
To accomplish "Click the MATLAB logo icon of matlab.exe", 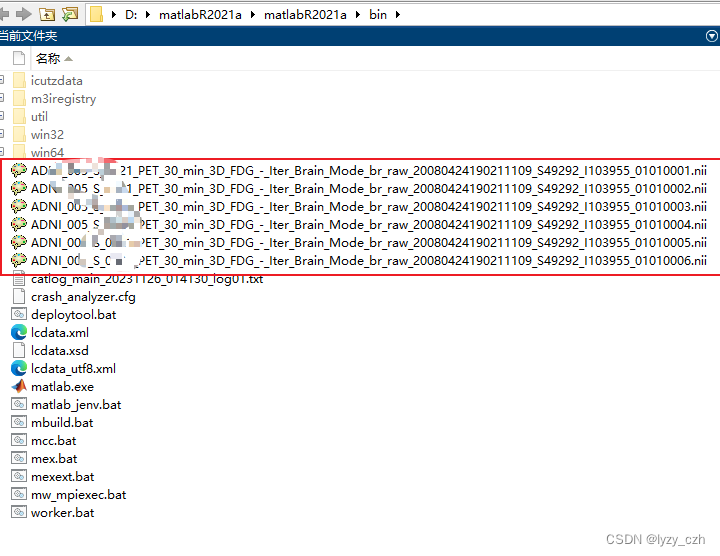I will point(19,386).
